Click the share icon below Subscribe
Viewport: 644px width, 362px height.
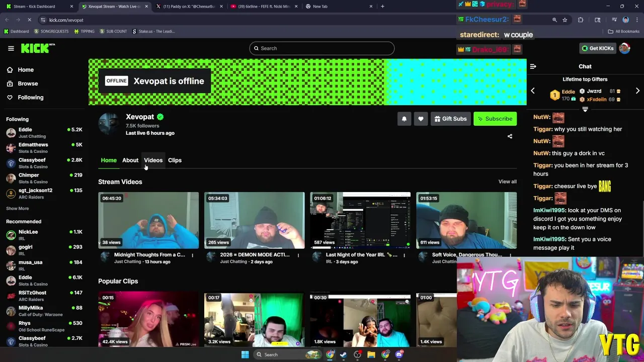pos(510,136)
